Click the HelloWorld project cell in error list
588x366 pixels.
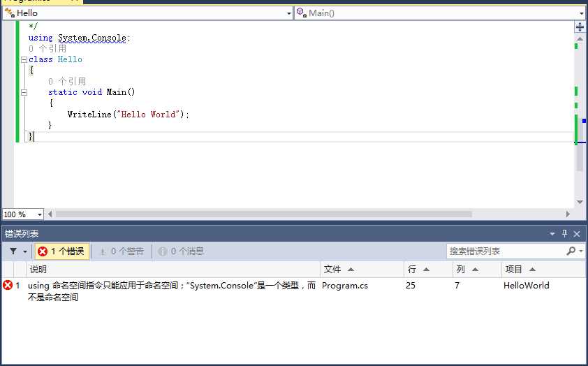[526, 286]
